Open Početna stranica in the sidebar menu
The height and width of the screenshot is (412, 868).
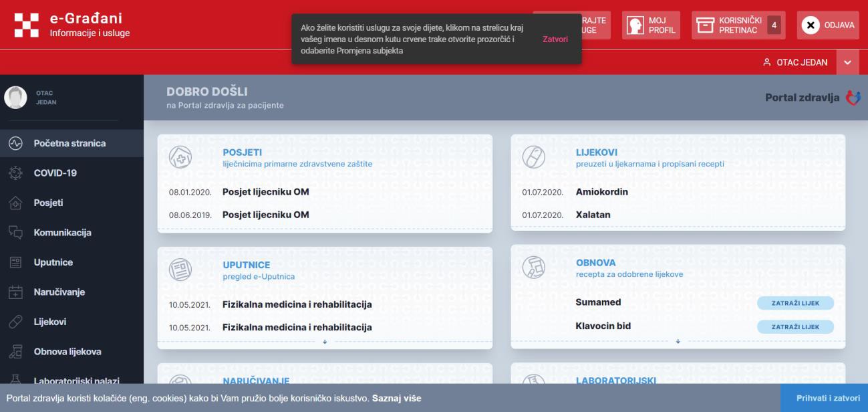(69, 143)
